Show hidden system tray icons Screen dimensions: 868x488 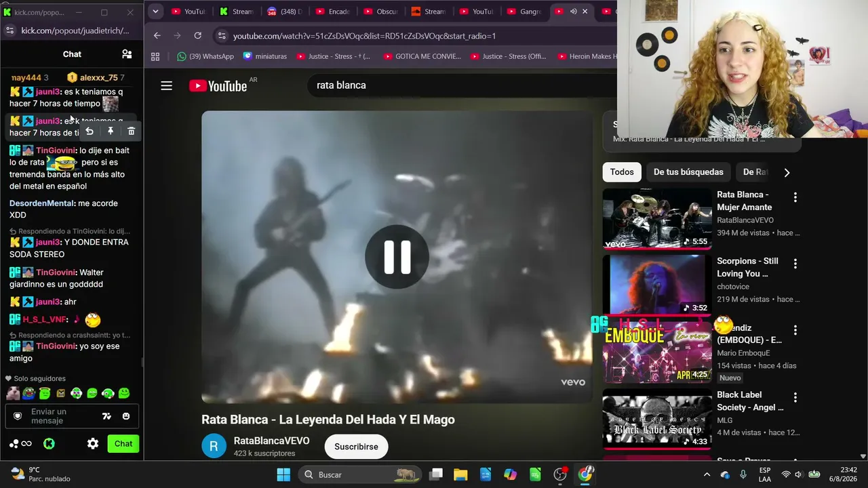point(707,474)
